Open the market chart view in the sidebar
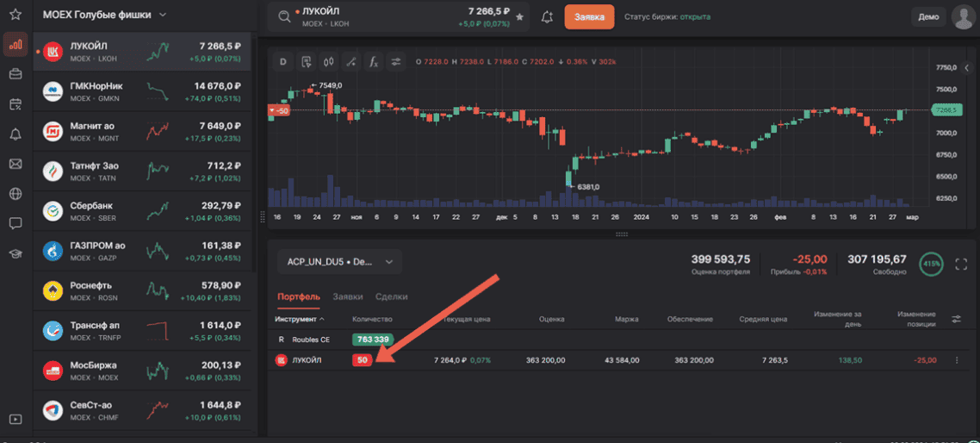This screenshot has width=980, height=443. [x=16, y=45]
